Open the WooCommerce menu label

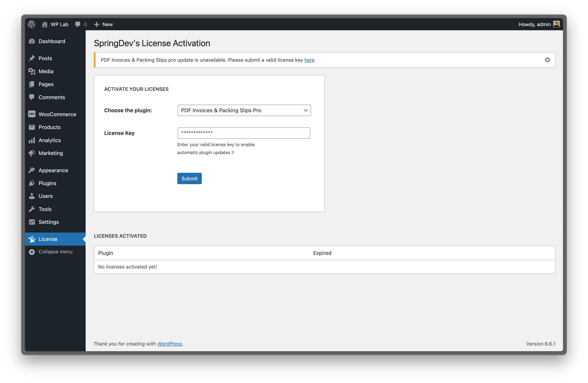pyautogui.click(x=57, y=114)
